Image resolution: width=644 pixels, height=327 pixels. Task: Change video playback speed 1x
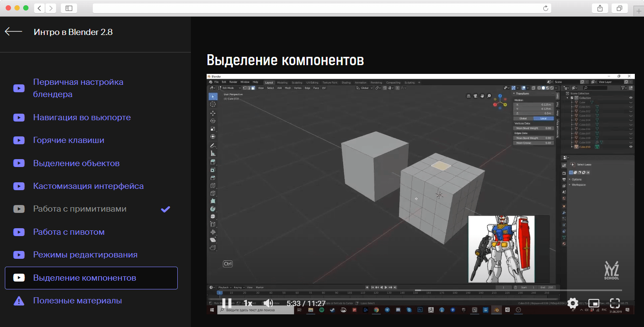tap(248, 303)
